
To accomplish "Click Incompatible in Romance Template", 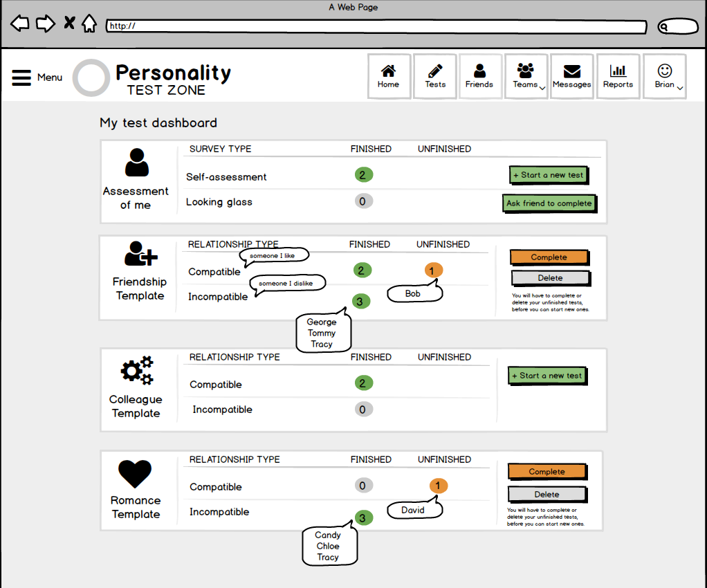I will pos(219,512).
